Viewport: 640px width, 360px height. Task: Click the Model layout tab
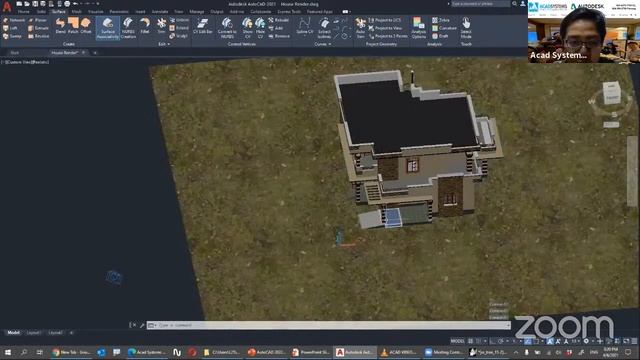[x=13, y=333]
